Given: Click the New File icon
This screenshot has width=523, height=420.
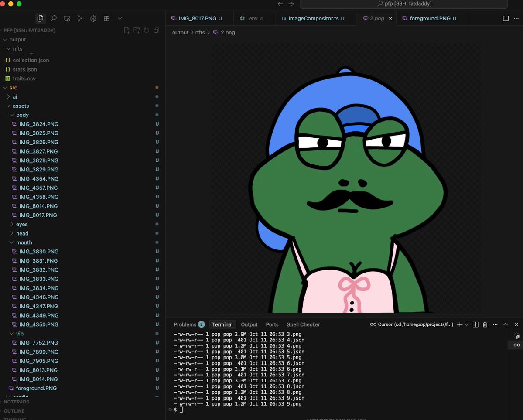Looking at the screenshot, I should point(127,31).
